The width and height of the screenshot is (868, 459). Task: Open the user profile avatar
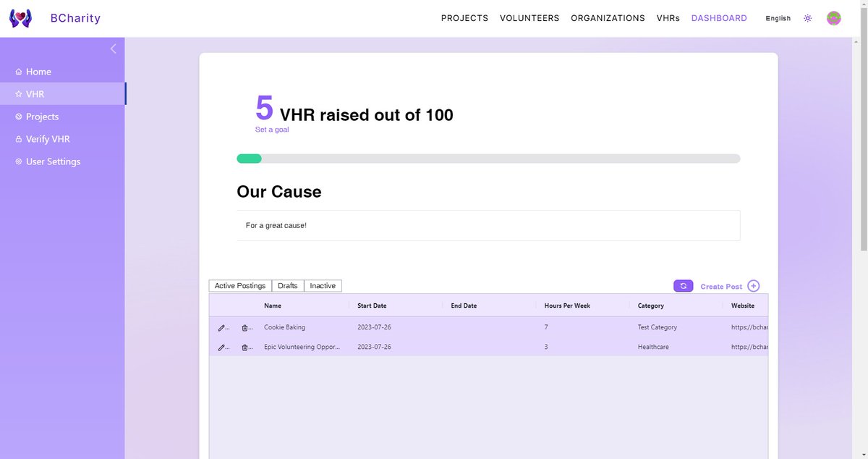(x=834, y=18)
